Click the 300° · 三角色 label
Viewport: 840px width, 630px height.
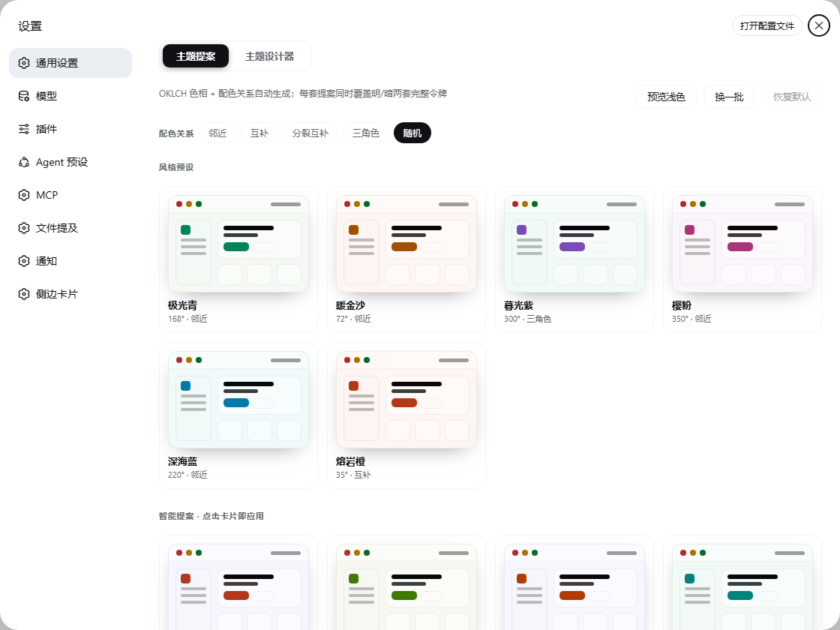(528, 319)
